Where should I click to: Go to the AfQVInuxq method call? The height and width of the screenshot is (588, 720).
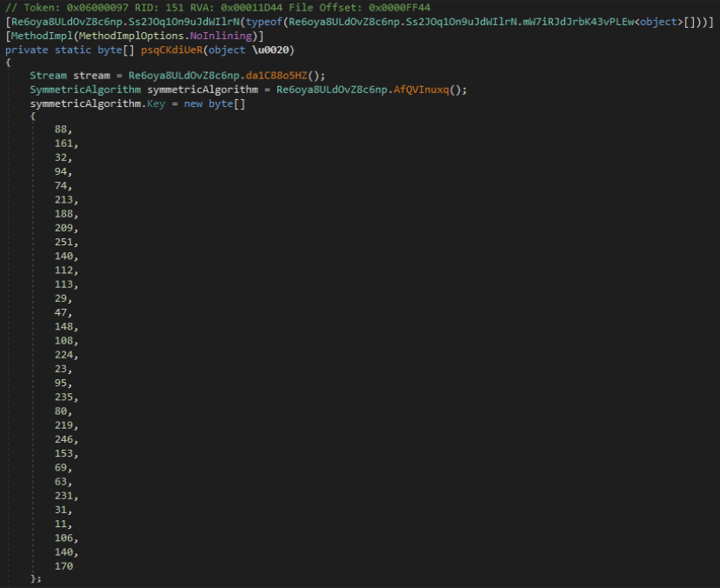[421, 90]
